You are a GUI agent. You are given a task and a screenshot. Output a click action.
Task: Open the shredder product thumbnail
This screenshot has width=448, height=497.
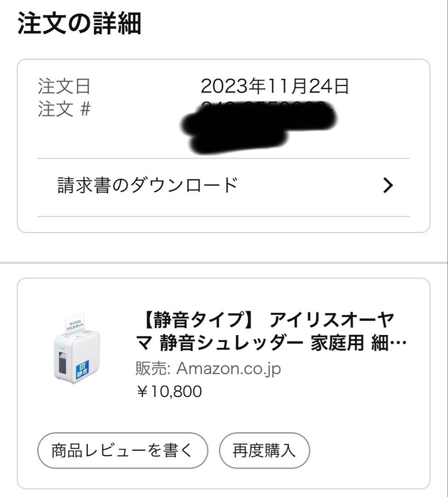[77, 347]
